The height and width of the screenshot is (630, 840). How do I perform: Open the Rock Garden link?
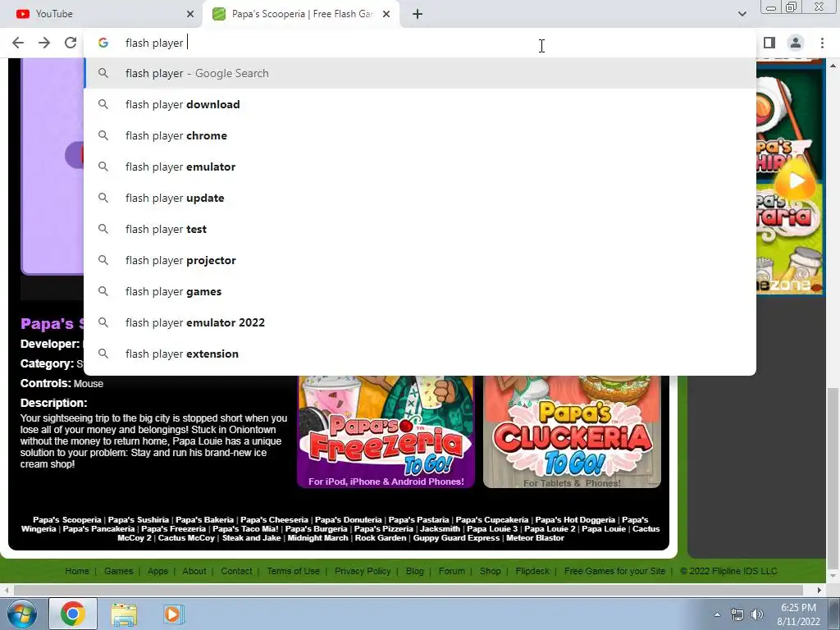click(x=381, y=538)
